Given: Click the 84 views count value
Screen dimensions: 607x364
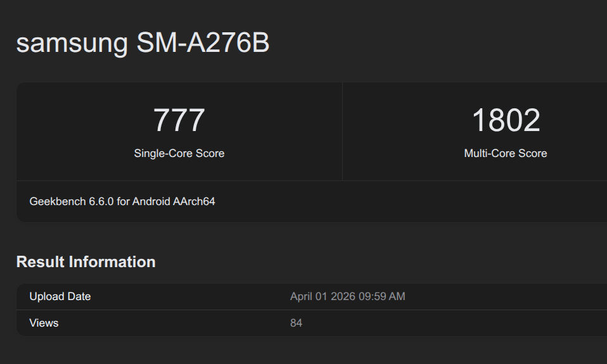Looking at the screenshot, I should click(x=296, y=323).
